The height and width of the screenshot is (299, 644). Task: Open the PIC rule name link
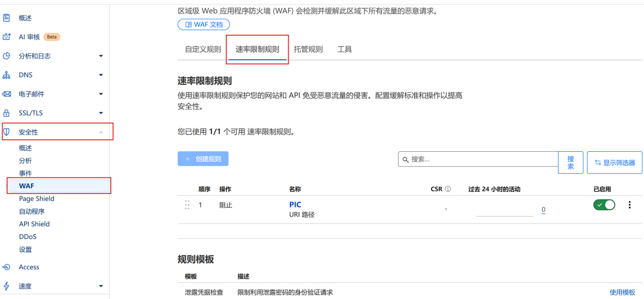(295, 205)
